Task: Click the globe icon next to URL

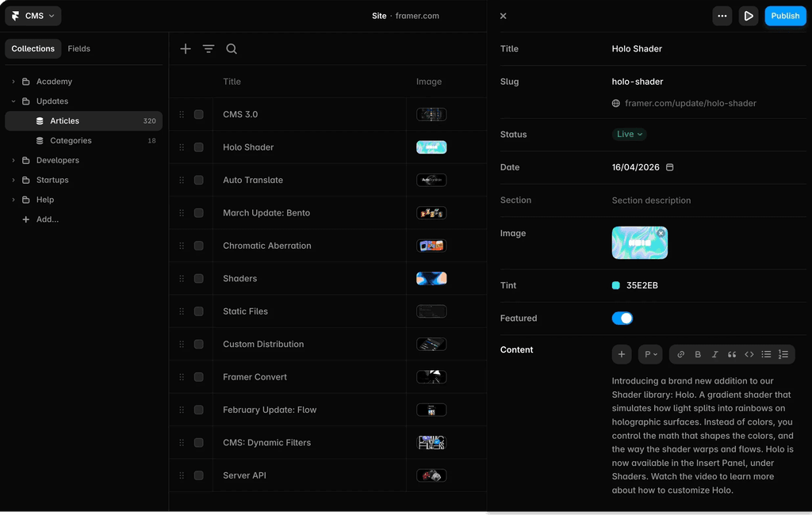Action: (x=615, y=103)
